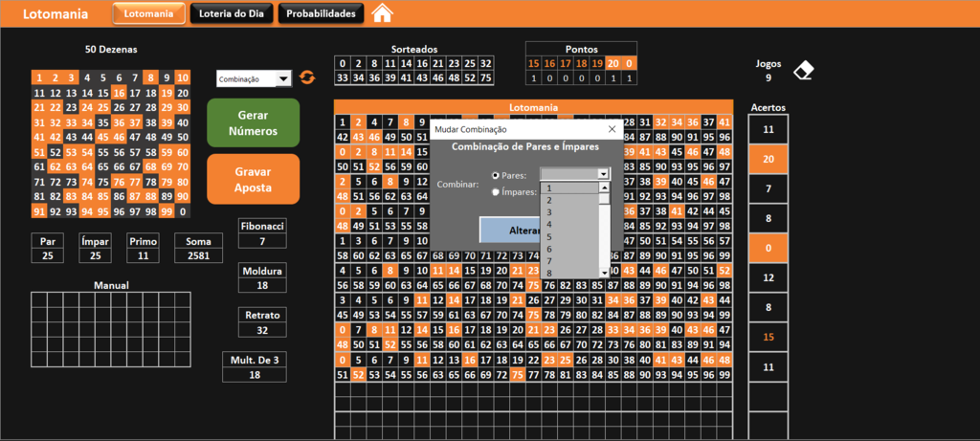The width and height of the screenshot is (980, 441).
Task: Click the Primo count value 11
Action: pos(144,254)
